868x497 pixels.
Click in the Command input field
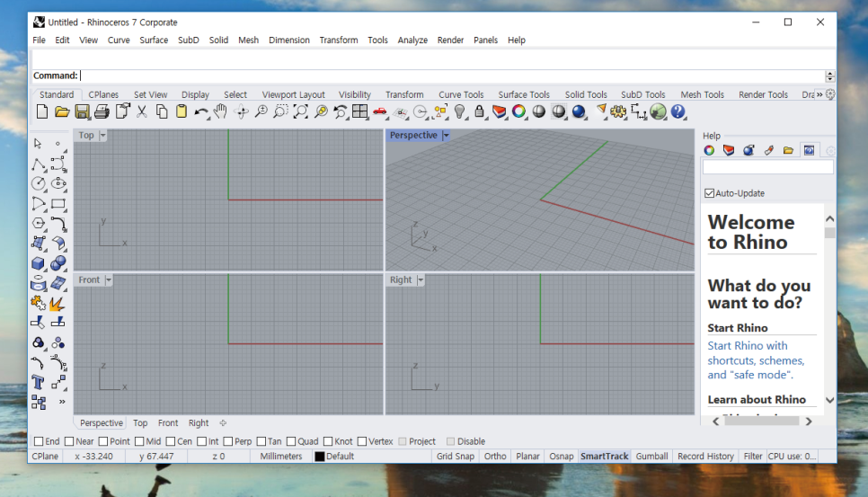click(452, 75)
